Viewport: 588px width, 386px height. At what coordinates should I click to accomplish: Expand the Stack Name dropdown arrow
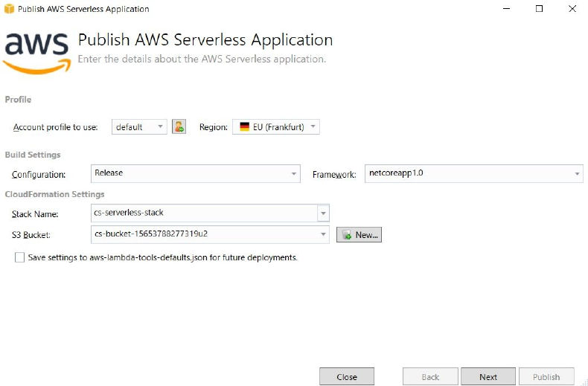[323, 213]
